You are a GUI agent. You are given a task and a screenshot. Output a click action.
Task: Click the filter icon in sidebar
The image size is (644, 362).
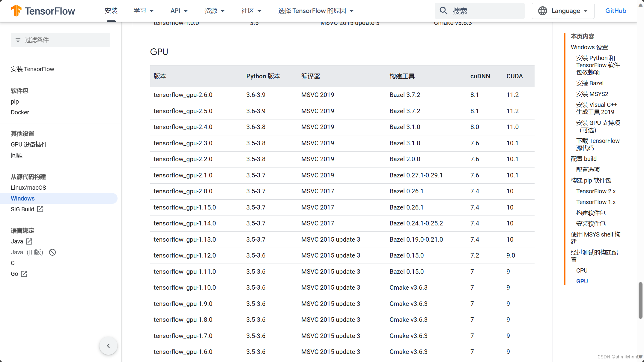coord(18,40)
